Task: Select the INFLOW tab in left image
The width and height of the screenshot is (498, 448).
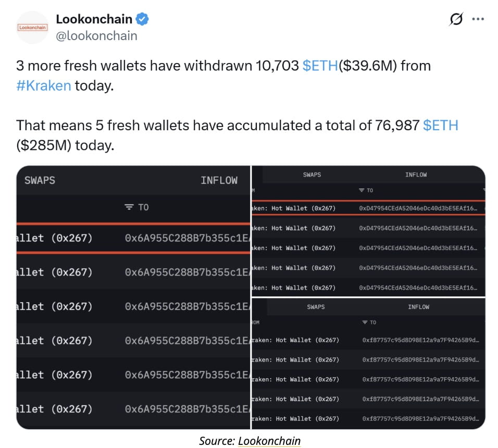Action: point(219,180)
